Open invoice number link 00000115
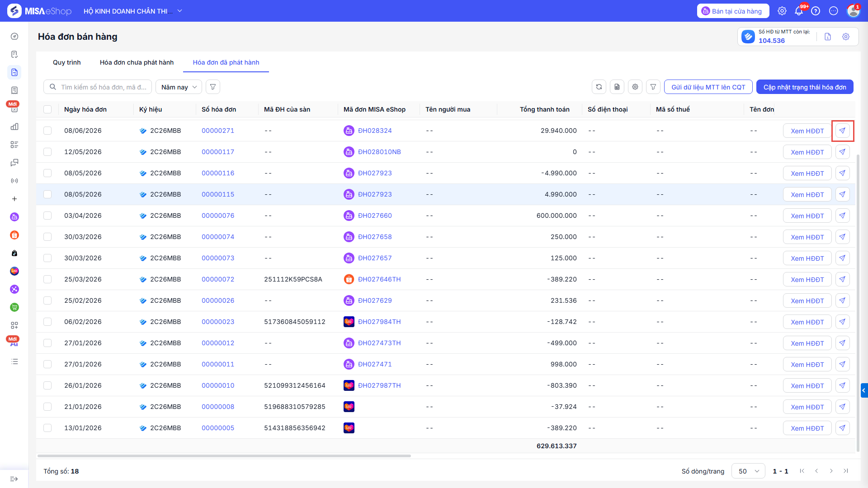This screenshot has width=868, height=488. click(x=218, y=194)
